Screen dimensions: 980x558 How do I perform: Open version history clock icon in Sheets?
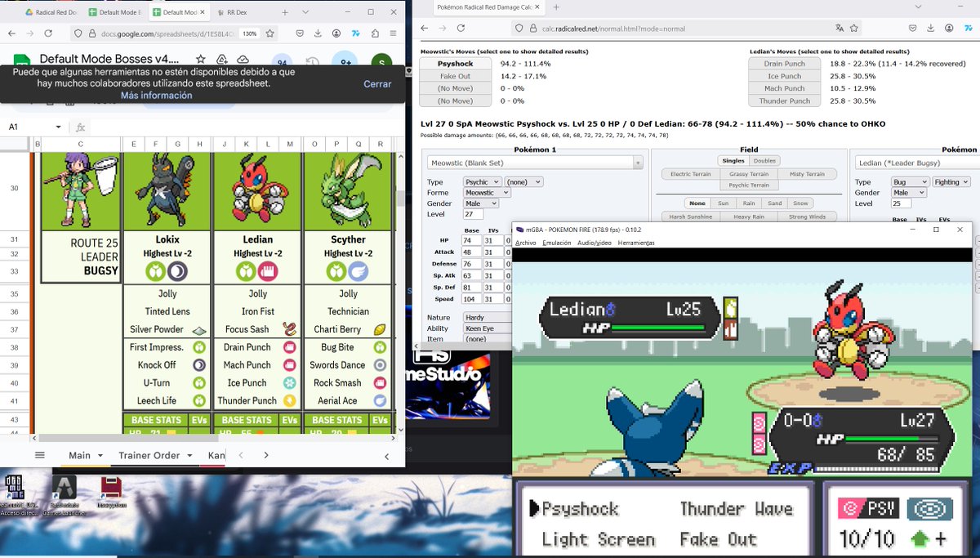[x=312, y=63]
